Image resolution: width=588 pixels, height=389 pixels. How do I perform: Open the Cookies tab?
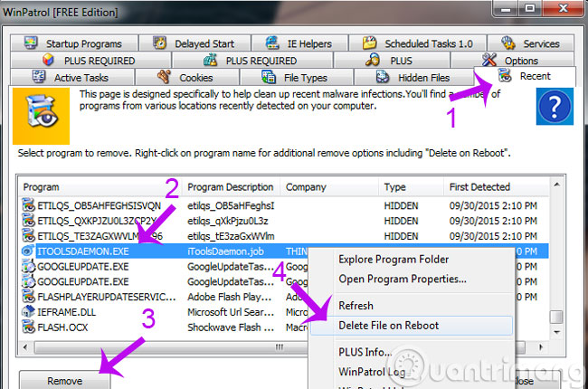point(187,77)
